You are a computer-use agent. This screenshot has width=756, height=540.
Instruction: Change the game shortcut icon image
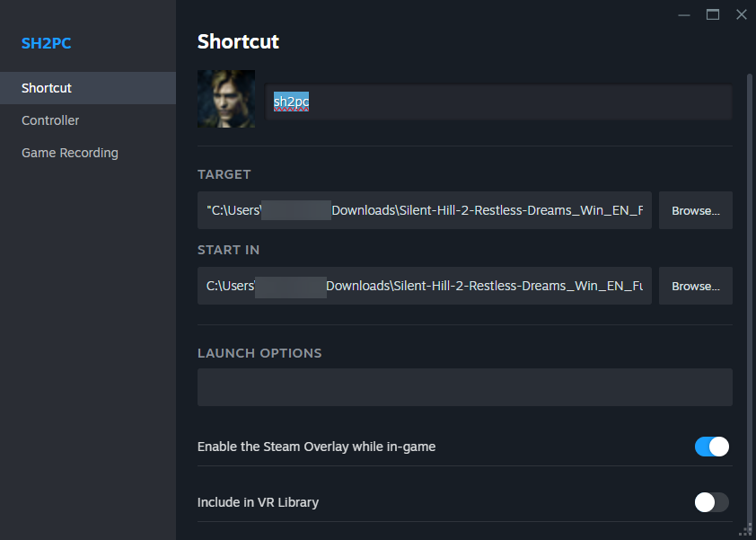(226, 99)
